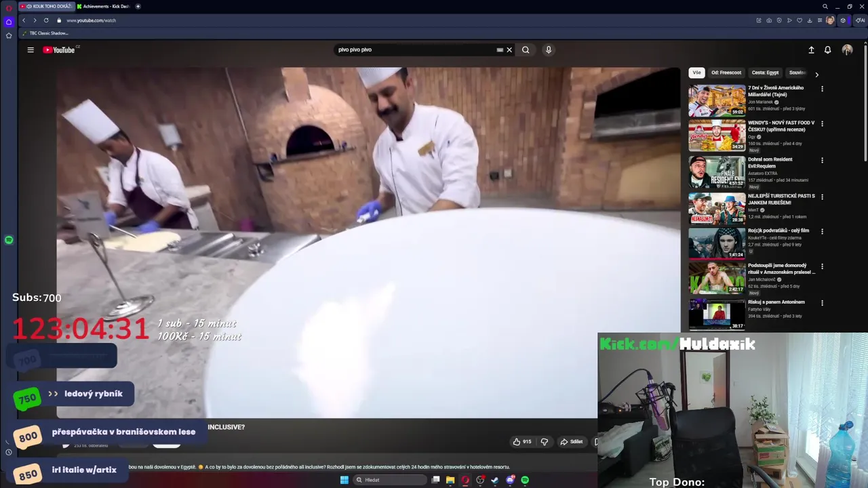This screenshot has height=488, width=868.
Task: Open options for the Resident Evil video
Action: pos(822,161)
